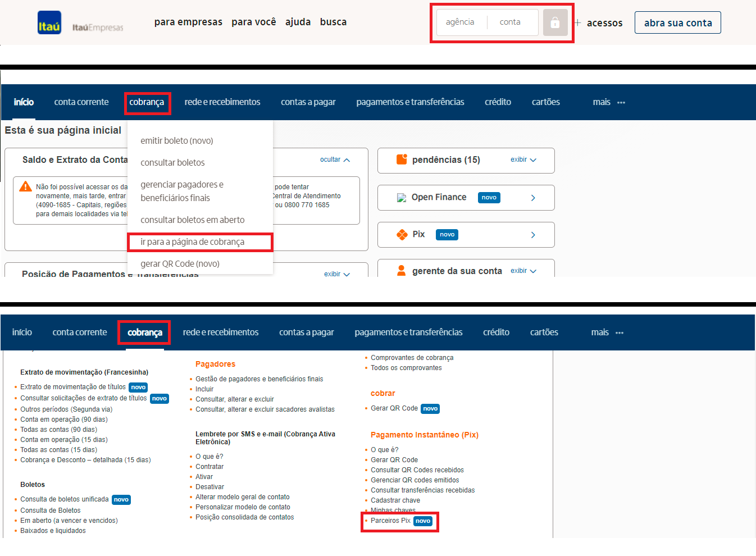Image resolution: width=756 pixels, height=556 pixels.
Task: Open Todas as contas (15 dias)
Action: pos(59,450)
